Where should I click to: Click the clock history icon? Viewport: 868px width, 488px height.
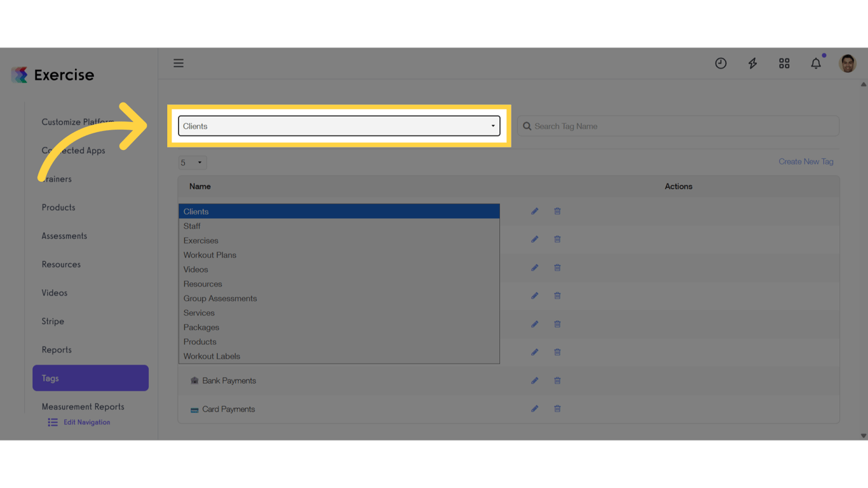pyautogui.click(x=721, y=63)
